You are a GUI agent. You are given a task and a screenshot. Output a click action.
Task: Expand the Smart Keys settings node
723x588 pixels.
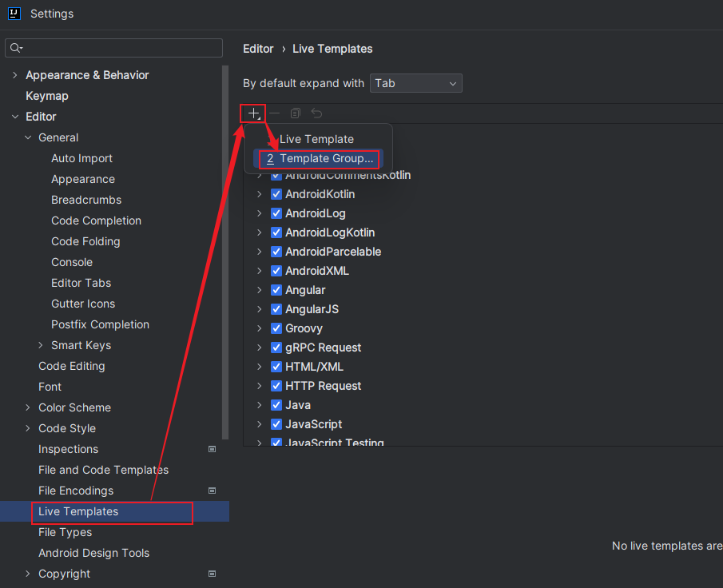click(42, 345)
